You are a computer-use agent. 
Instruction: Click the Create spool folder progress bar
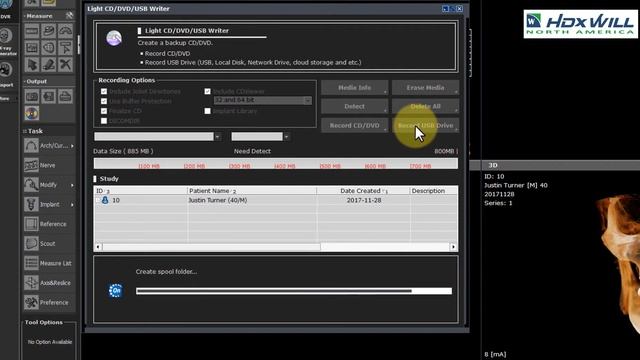pyautogui.click(x=294, y=291)
